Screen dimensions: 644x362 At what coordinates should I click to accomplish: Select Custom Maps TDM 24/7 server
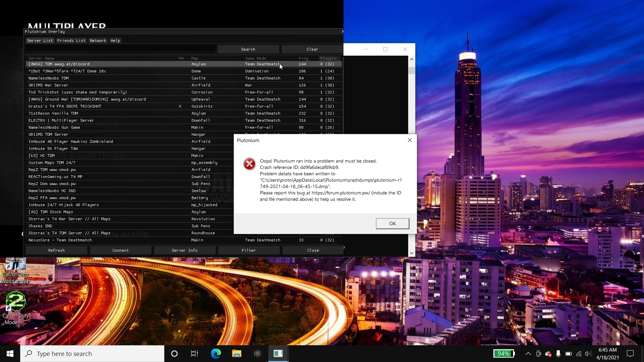pyautogui.click(x=130, y=163)
